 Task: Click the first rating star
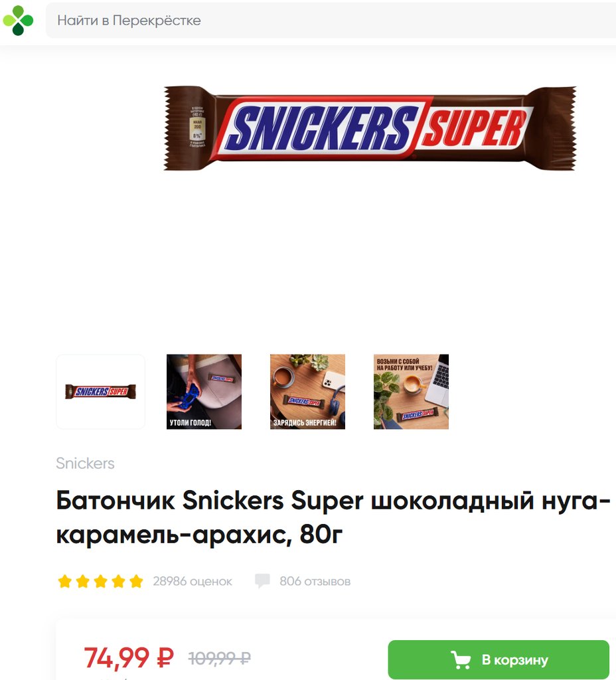pos(64,581)
